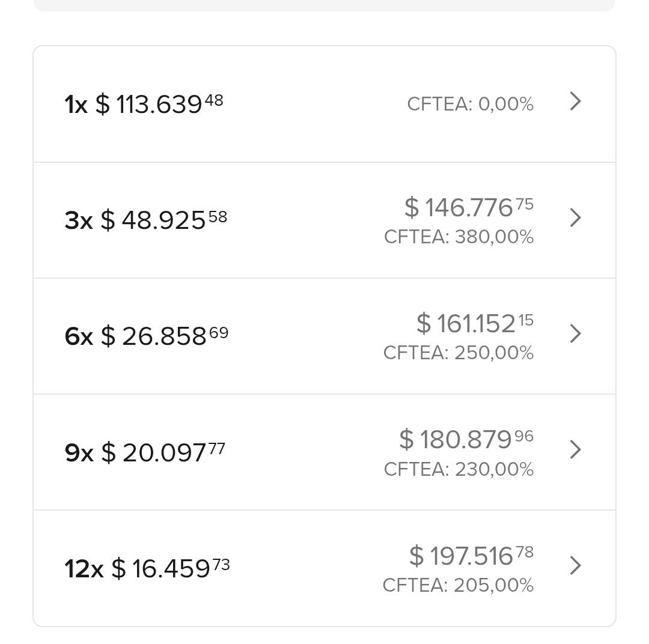Open the 12x installment chevron arrow
This screenshot has height=644, width=649.
tap(575, 565)
